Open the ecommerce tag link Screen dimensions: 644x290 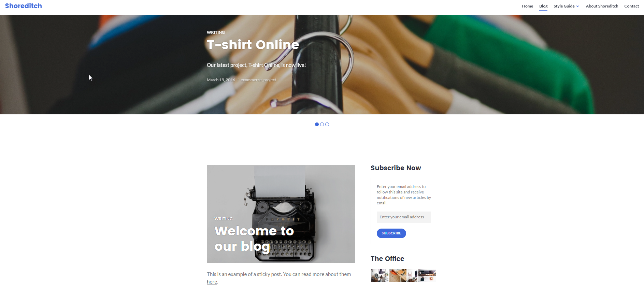pyautogui.click(x=251, y=80)
